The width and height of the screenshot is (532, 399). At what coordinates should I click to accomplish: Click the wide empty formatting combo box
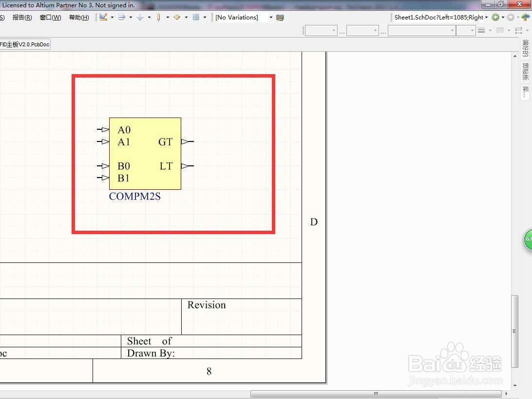coord(422,31)
